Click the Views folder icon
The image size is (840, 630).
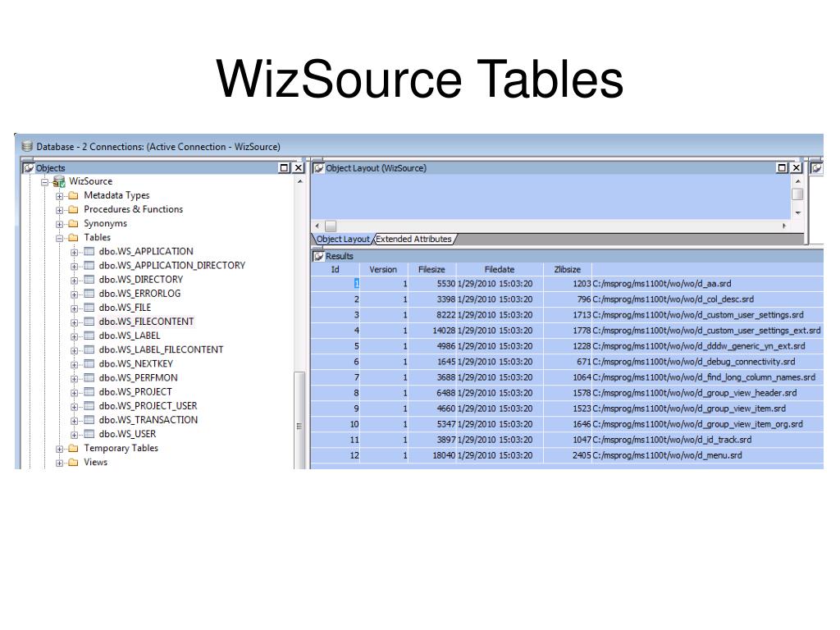(73, 463)
